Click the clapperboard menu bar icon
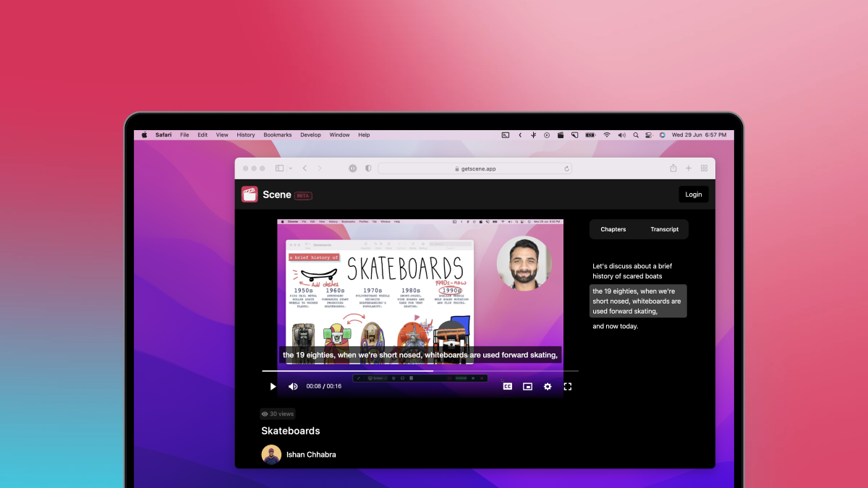 click(561, 135)
